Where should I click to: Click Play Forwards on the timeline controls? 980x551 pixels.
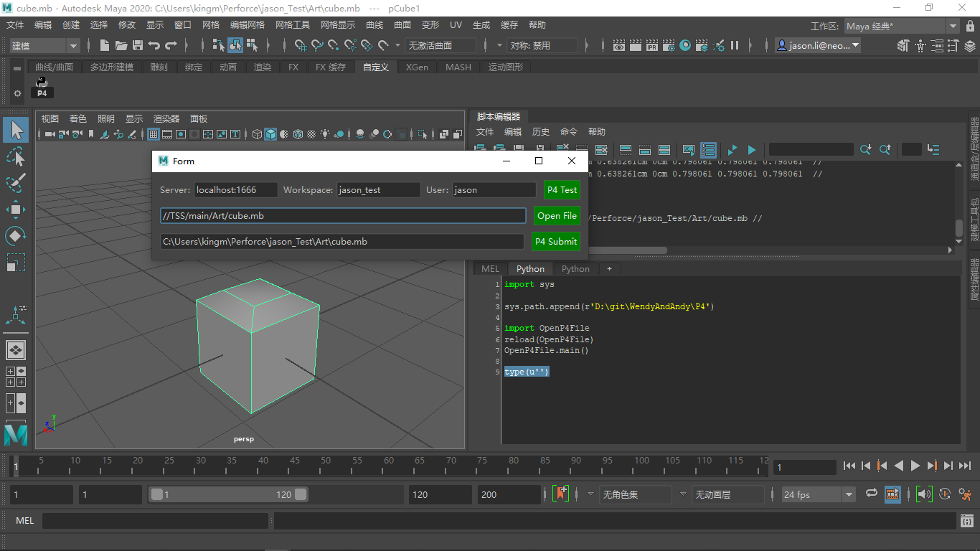point(915,466)
